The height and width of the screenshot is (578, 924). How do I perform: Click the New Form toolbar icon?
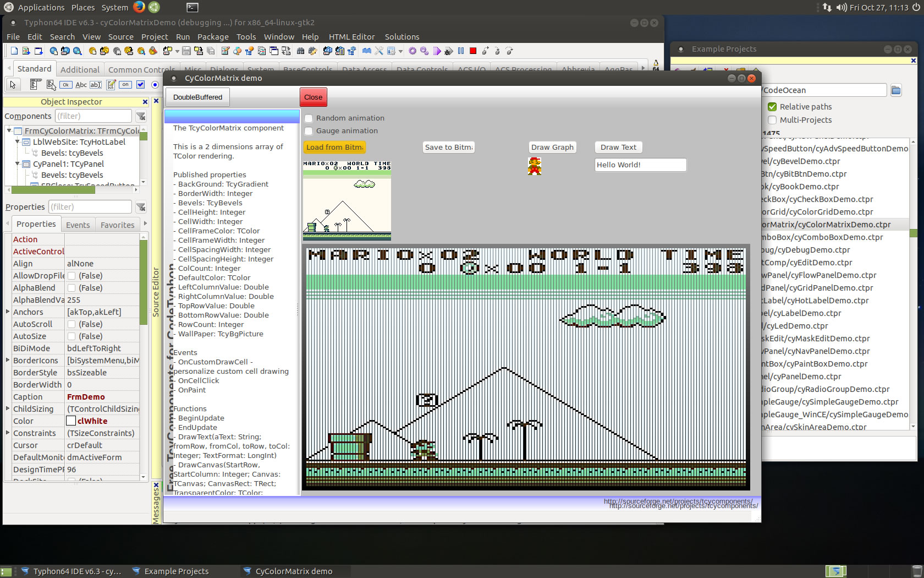pyautogui.click(x=38, y=51)
